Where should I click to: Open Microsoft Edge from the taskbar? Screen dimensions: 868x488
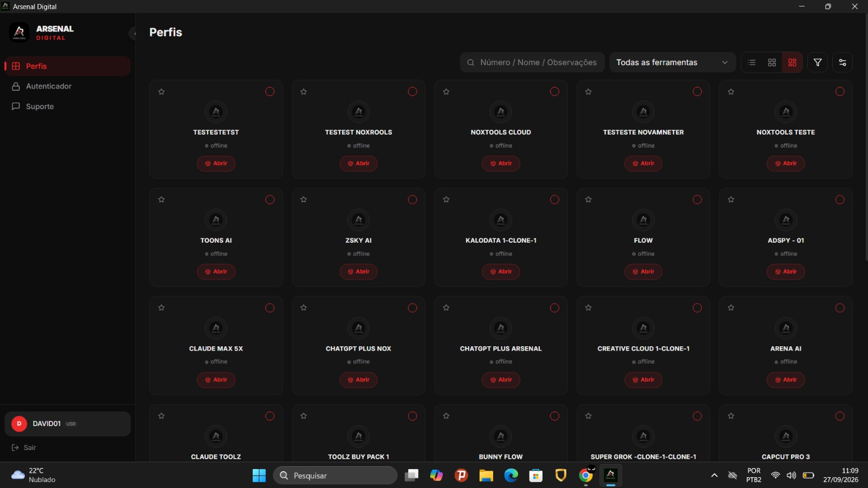[x=511, y=476]
